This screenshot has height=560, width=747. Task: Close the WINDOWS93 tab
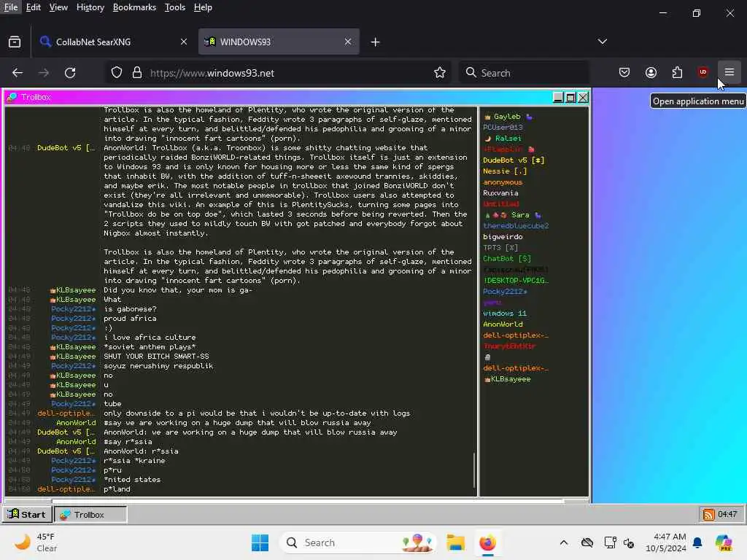point(348,42)
